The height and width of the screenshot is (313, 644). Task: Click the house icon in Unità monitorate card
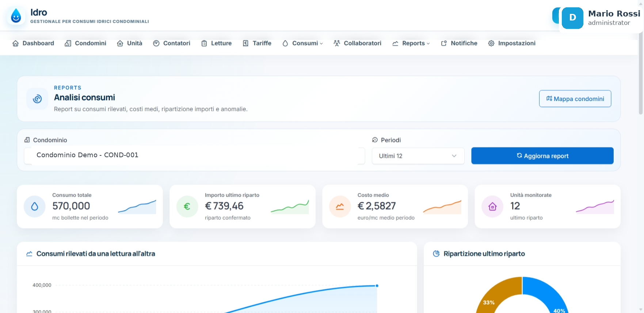click(x=492, y=207)
